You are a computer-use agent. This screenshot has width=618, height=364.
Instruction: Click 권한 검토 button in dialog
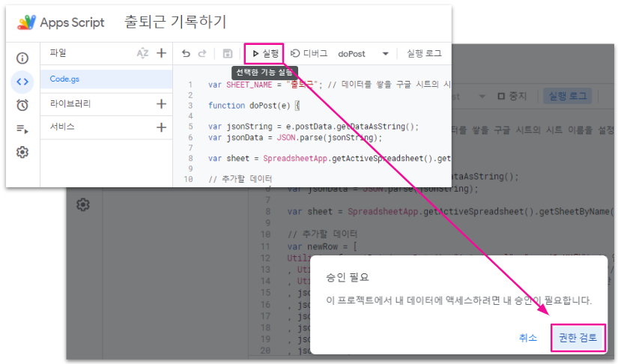[578, 338]
